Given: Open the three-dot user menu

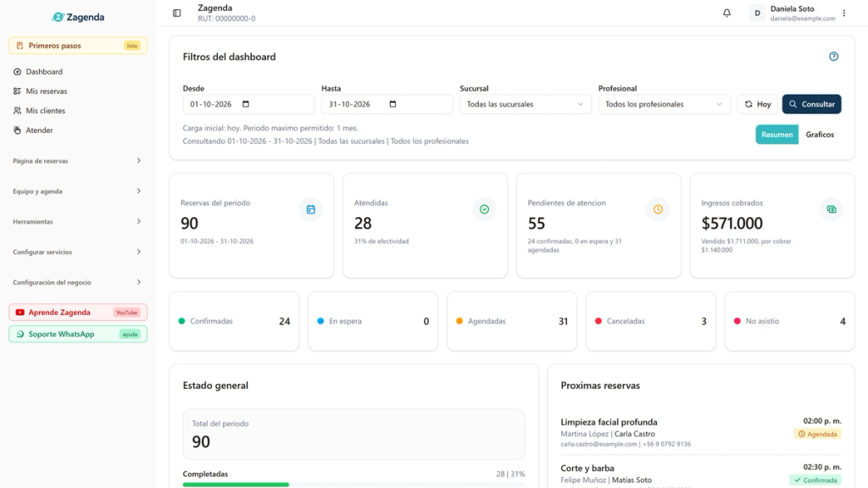Looking at the screenshot, I should click(x=844, y=13).
